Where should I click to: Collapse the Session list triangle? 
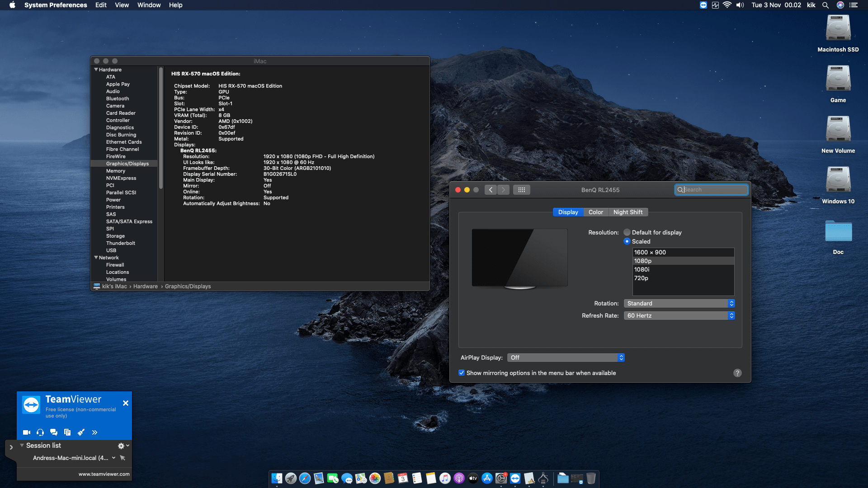[x=22, y=445]
